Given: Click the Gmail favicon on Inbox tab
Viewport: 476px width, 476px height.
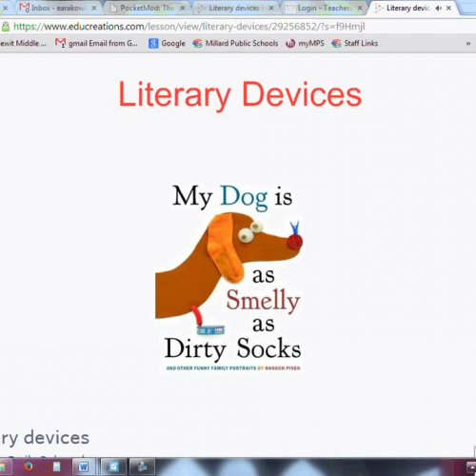Looking at the screenshot, I should [24, 8].
